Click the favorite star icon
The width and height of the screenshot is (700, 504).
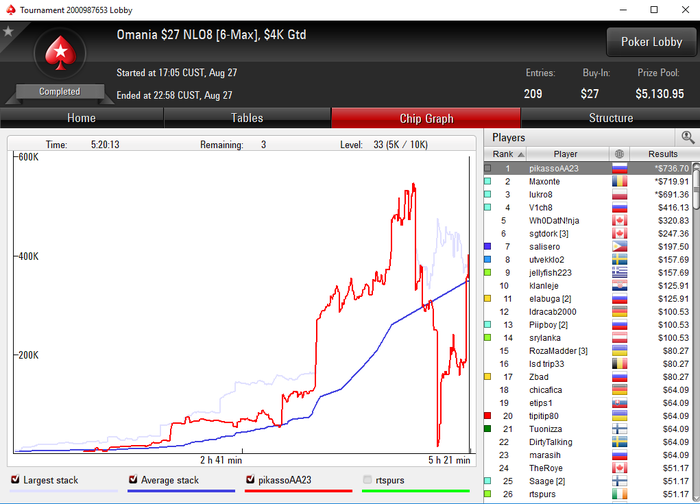point(8,31)
